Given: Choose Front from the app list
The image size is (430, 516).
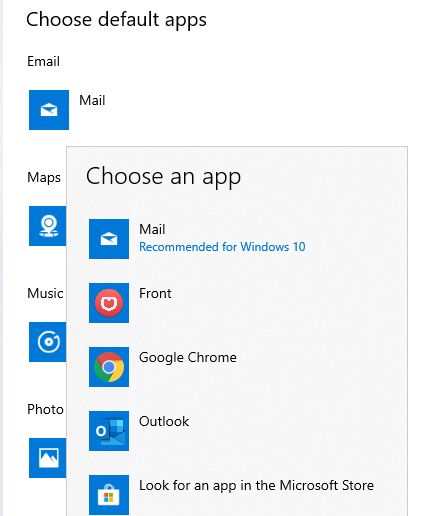Looking at the screenshot, I should pyautogui.click(x=155, y=293).
